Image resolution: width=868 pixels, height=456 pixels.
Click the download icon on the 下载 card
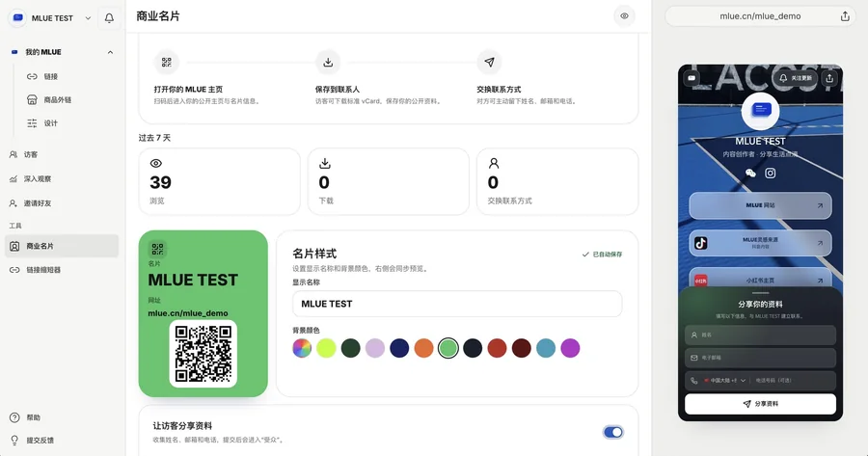coord(325,163)
